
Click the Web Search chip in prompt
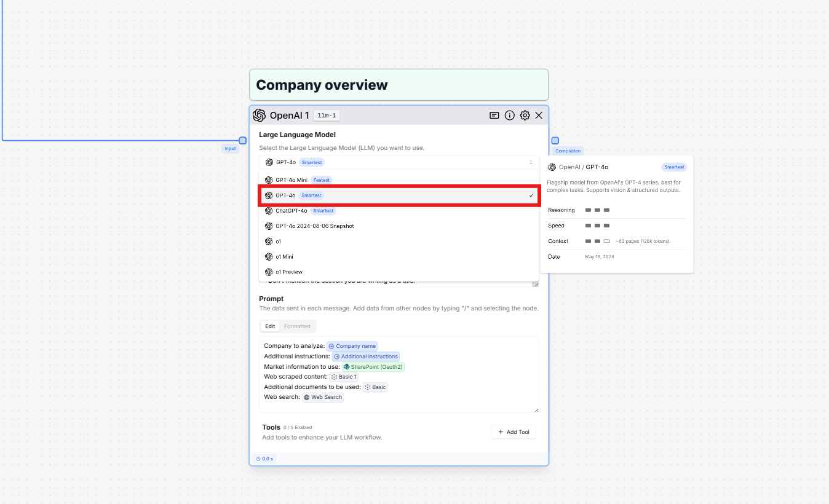(323, 398)
